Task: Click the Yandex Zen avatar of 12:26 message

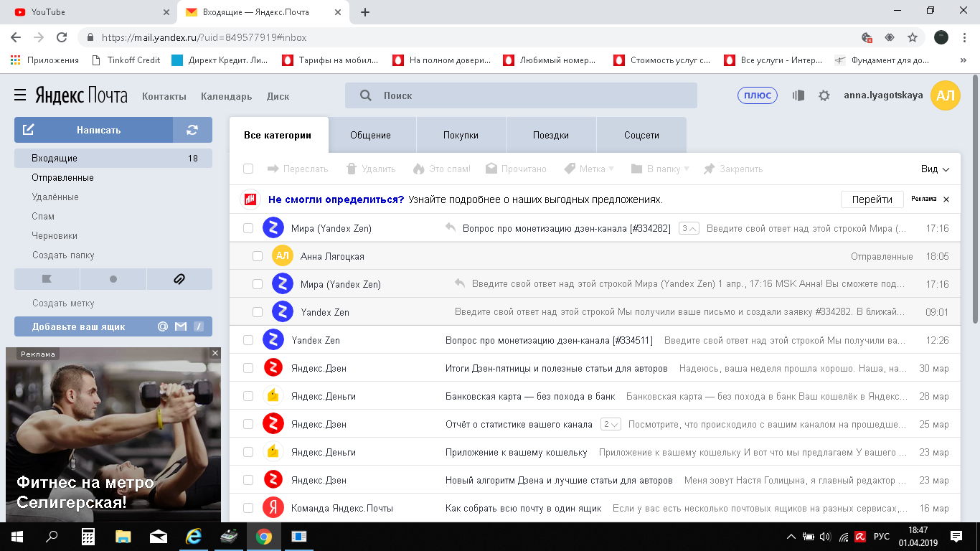Action: coord(272,340)
